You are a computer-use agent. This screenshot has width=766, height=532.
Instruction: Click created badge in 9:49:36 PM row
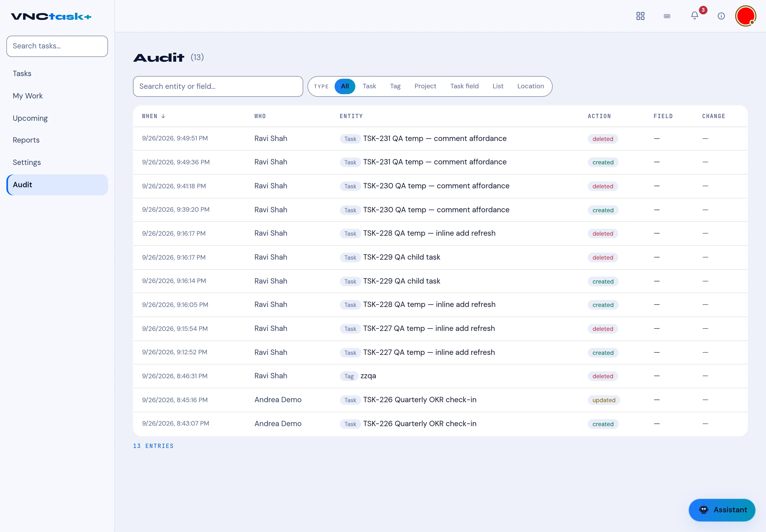click(603, 162)
